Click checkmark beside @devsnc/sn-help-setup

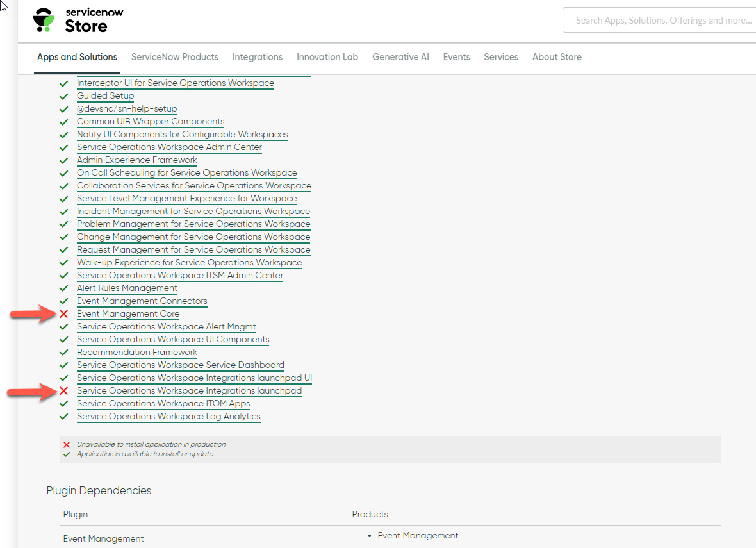(63, 109)
